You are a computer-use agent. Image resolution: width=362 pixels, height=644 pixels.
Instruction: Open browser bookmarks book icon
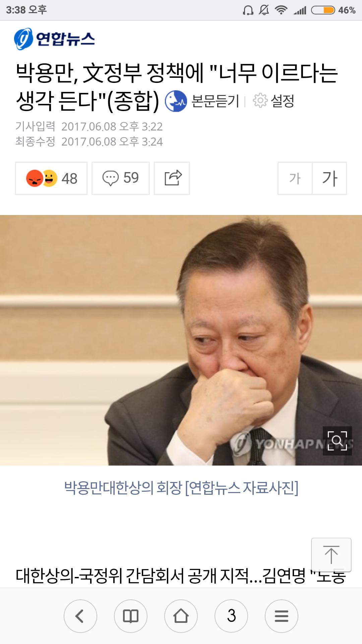(x=131, y=616)
